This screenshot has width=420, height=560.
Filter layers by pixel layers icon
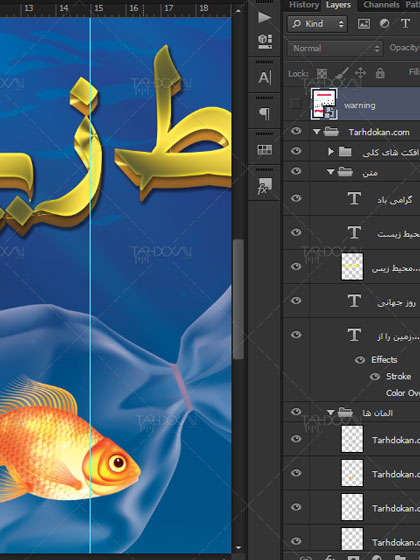pyautogui.click(x=364, y=24)
